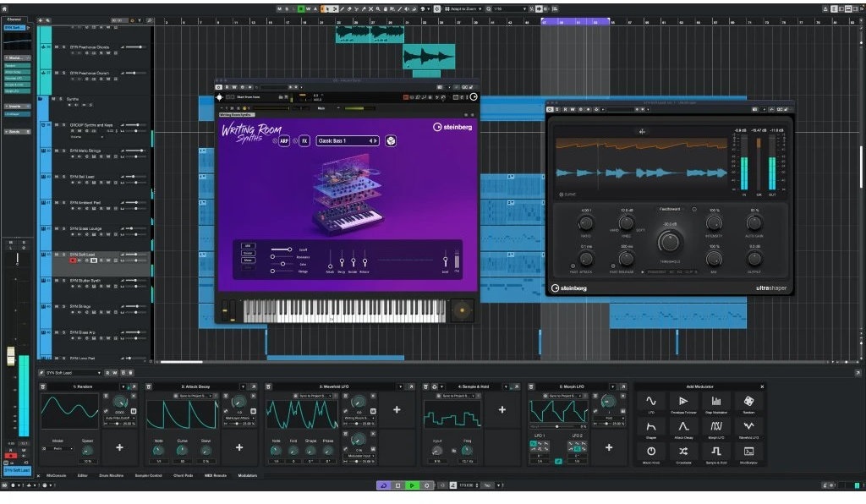Screen dimensions: 866x504
Task: Open the menu arrow of Morph LFO header
Action: [x=612, y=387]
